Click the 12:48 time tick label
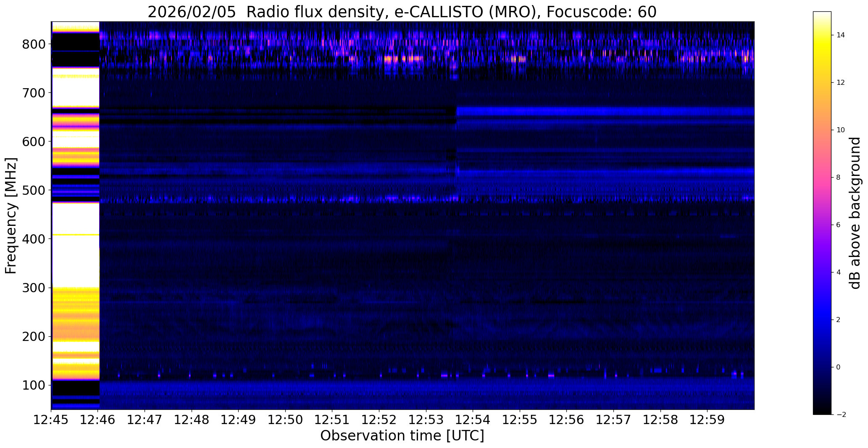This screenshot has width=868, height=448. click(x=192, y=420)
